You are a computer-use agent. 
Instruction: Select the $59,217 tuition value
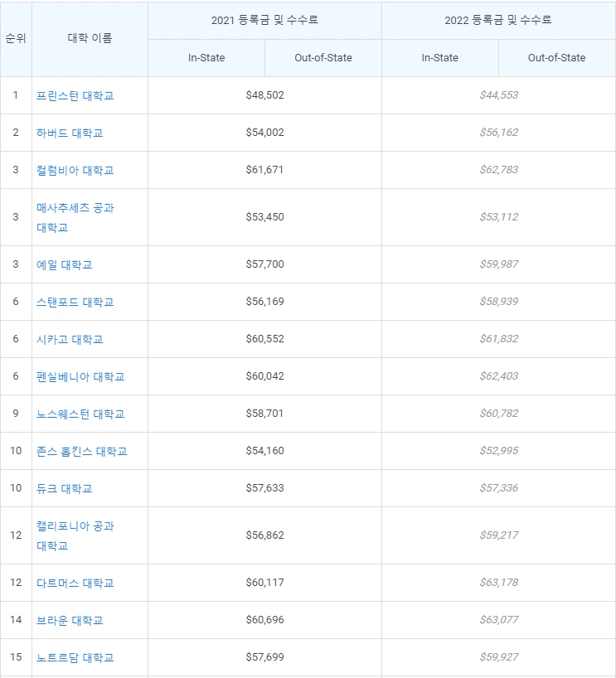[x=499, y=535]
